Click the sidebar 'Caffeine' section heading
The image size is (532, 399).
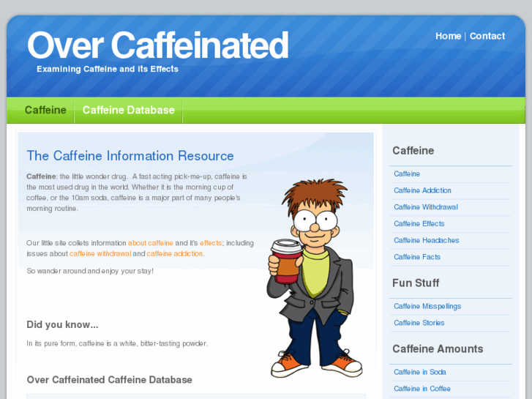[x=413, y=150]
